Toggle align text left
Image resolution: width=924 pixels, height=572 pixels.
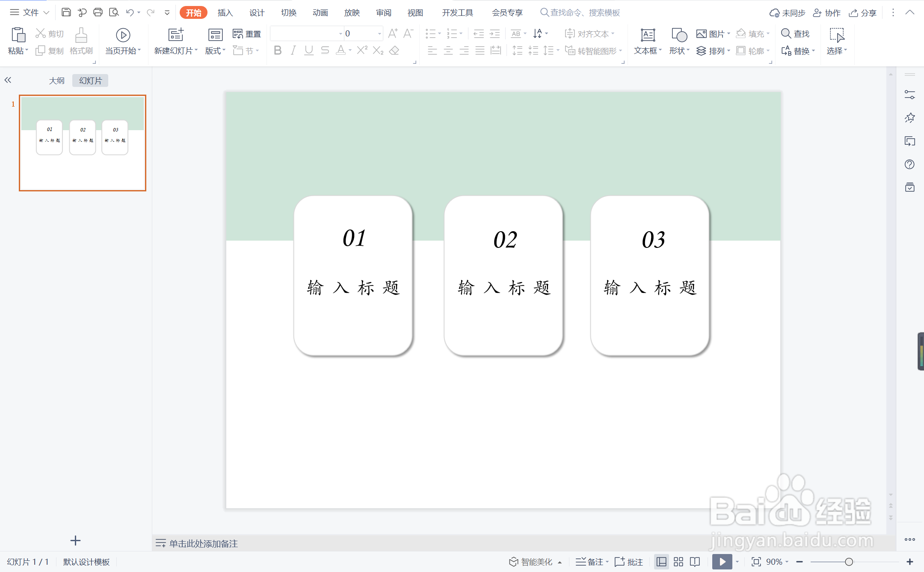point(432,51)
